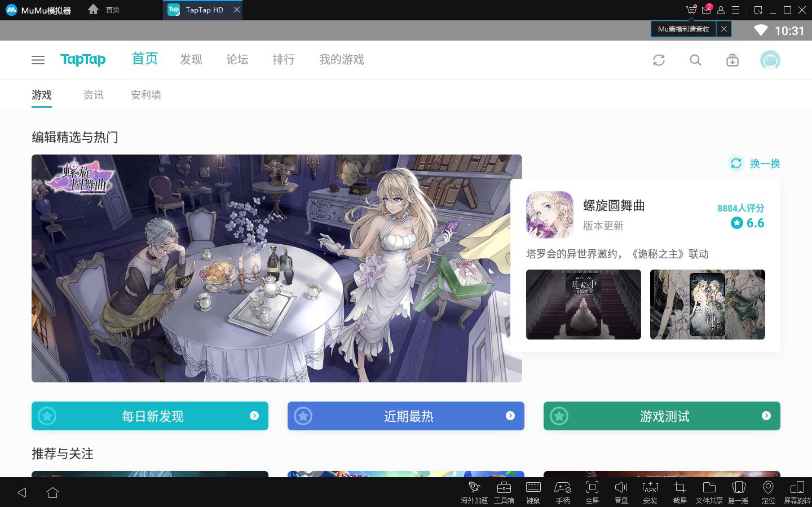Expand the 每日新发现 section arrow
The width and height of the screenshot is (812, 507).
click(254, 416)
